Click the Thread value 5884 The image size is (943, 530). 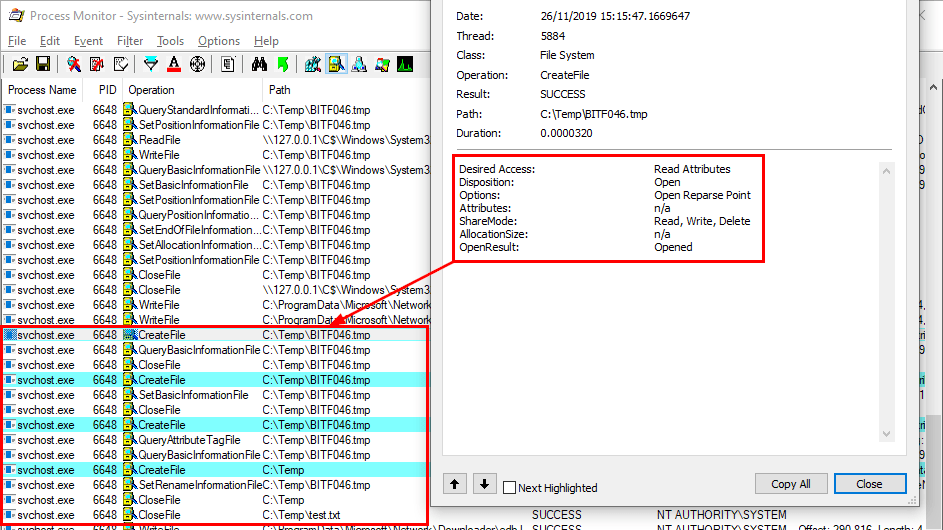click(x=553, y=36)
